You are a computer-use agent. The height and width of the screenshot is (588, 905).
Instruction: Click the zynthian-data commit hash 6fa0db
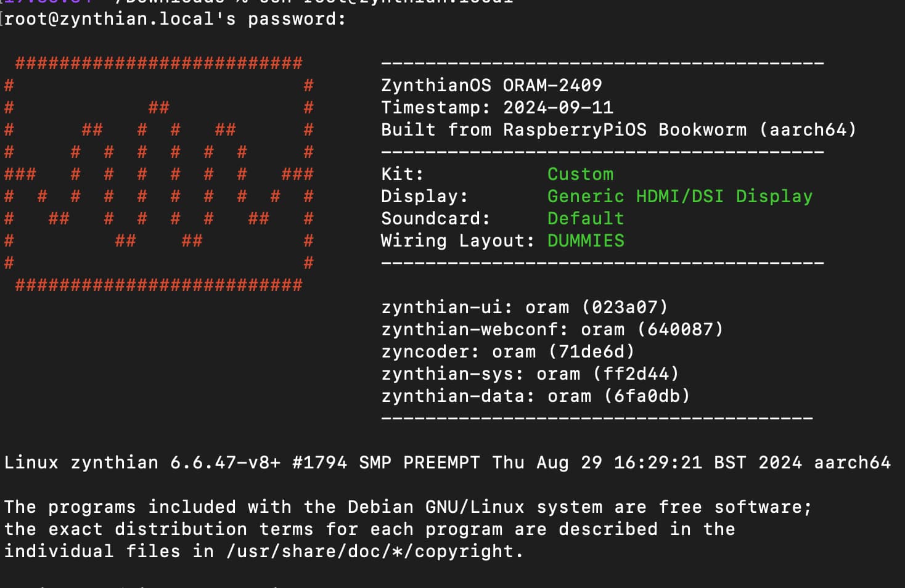pos(647,396)
